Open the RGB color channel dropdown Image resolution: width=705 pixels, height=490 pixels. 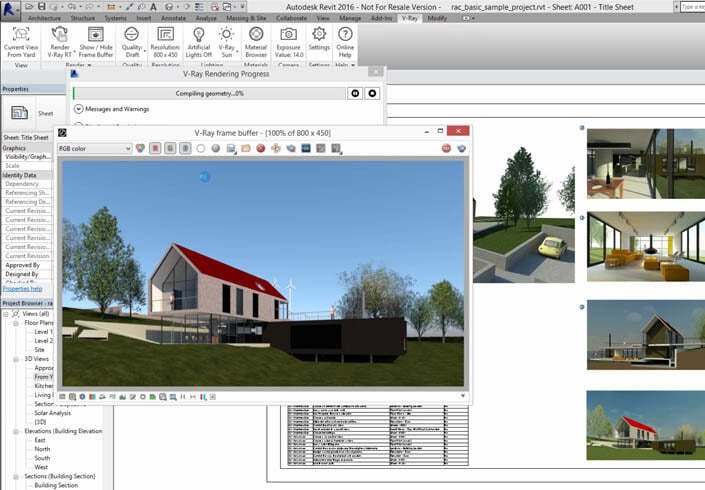point(94,148)
